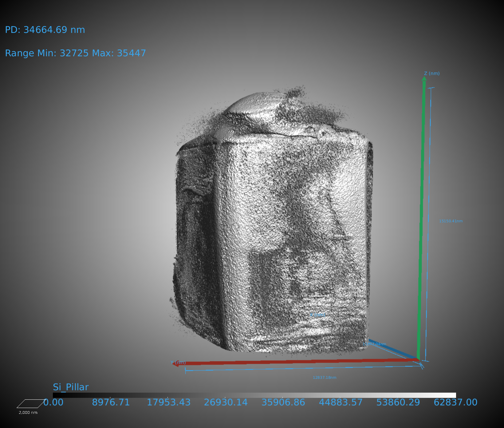Image resolution: width=504 pixels, height=428 pixels.
Task: Click the 15150.41nm height dimension label
Action: coord(451,221)
